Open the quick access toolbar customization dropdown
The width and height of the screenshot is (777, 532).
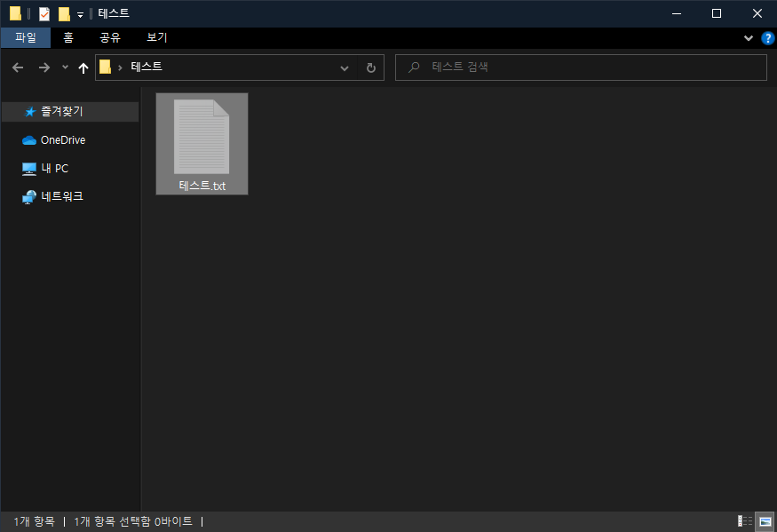[x=78, y=13]
